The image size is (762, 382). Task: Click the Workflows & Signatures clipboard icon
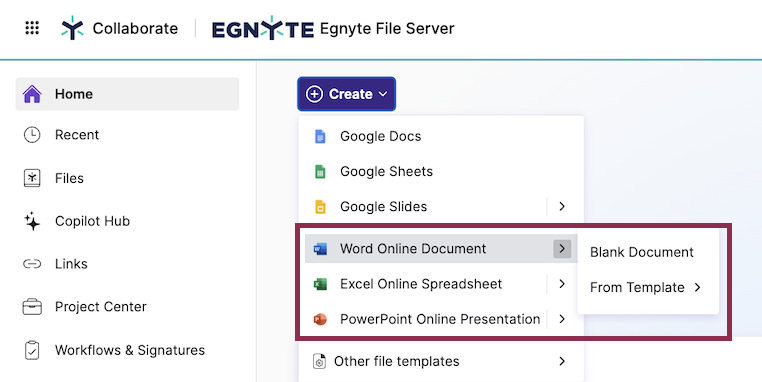point(32,350)
